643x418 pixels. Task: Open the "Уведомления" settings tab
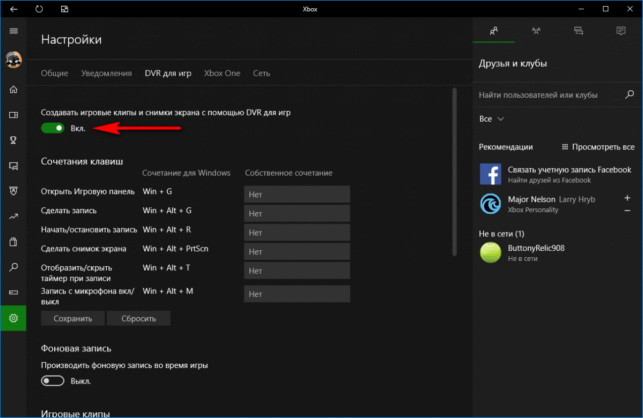pyautogui.click(x=106, y=73)
